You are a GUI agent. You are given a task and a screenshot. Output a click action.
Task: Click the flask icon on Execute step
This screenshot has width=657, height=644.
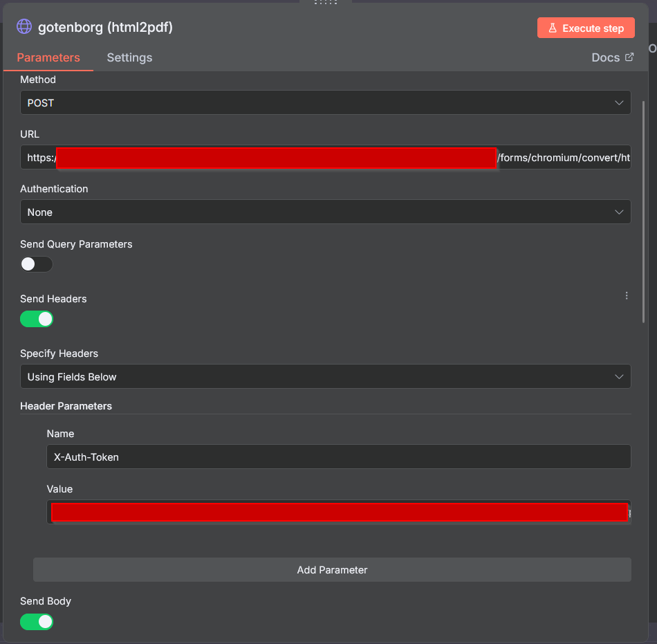coord(553,28)
